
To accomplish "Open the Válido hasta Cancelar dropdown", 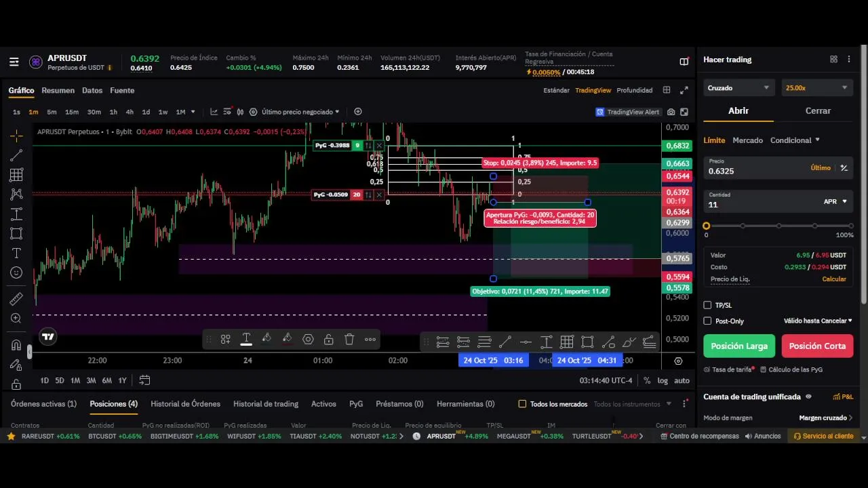I will pyautogui.click(x=818, y=321).
